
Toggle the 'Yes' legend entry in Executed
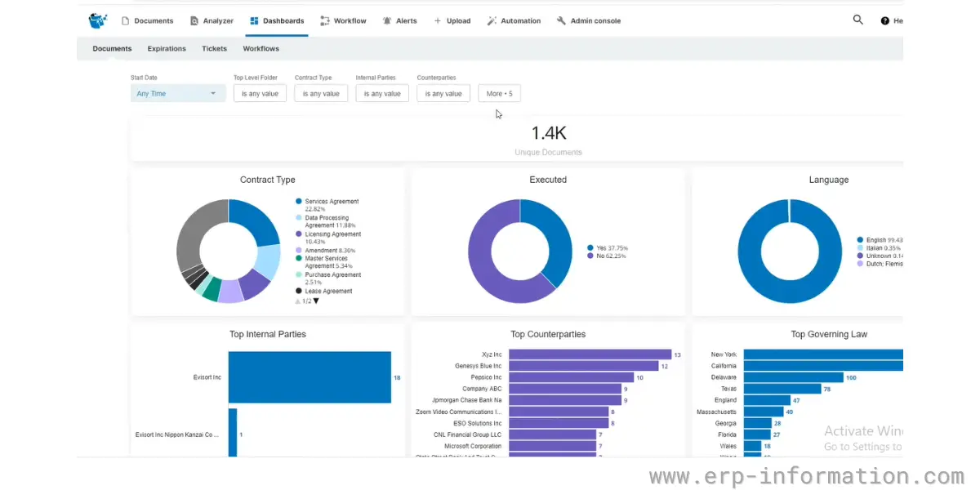point(607,247)
